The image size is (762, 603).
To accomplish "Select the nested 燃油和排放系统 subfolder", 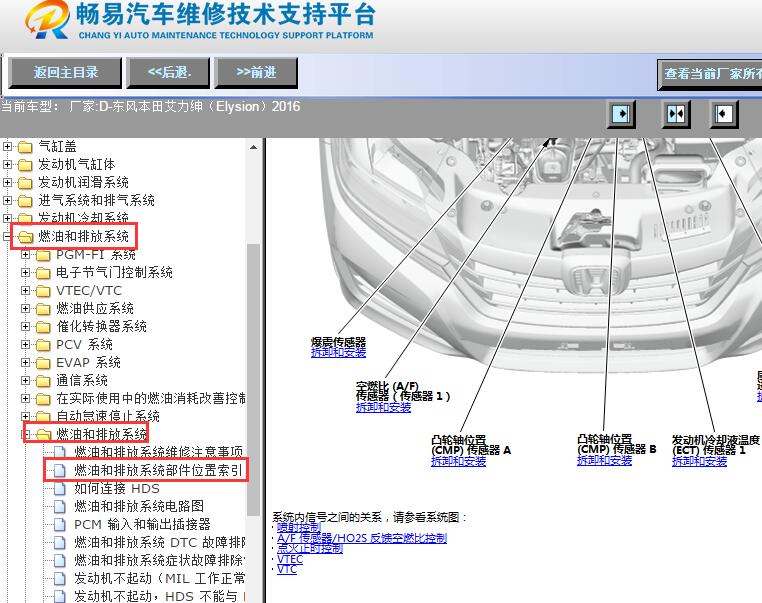I will (102, 434).
